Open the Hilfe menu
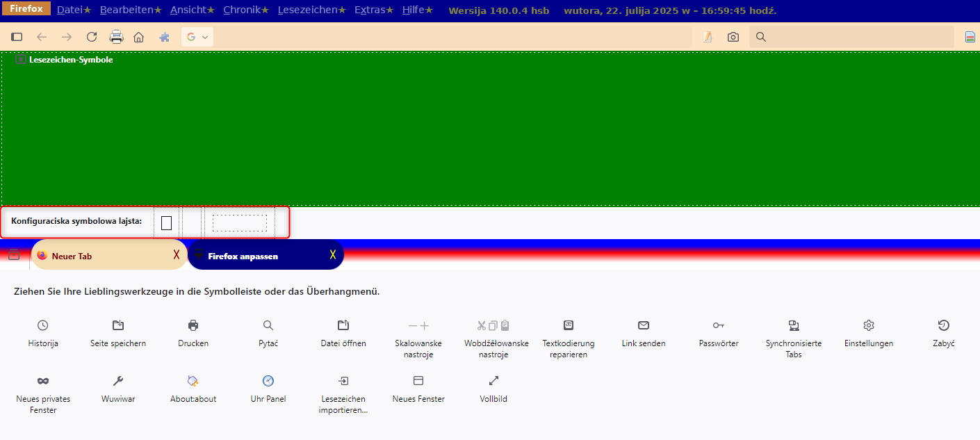 [417, 10]
